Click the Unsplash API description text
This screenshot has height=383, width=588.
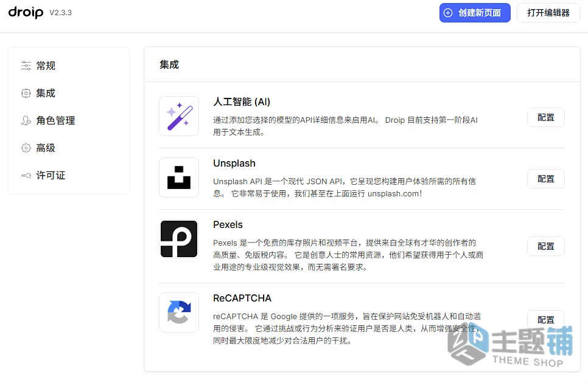point(345,188)
